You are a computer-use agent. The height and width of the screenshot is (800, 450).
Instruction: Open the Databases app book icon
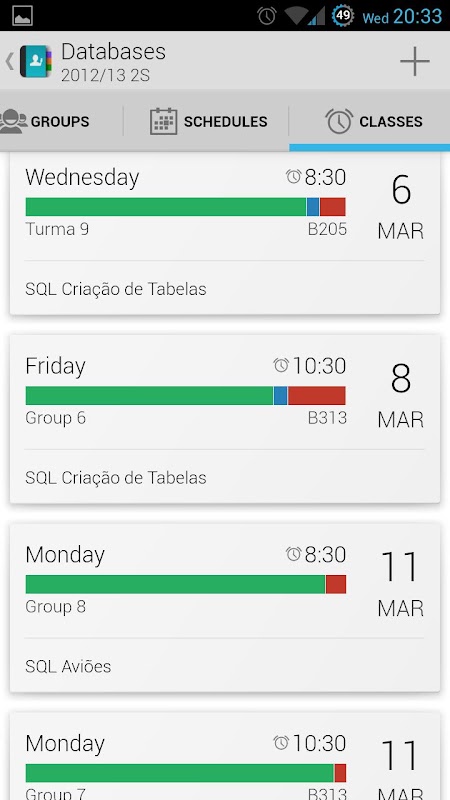click(x=36, y=61)
